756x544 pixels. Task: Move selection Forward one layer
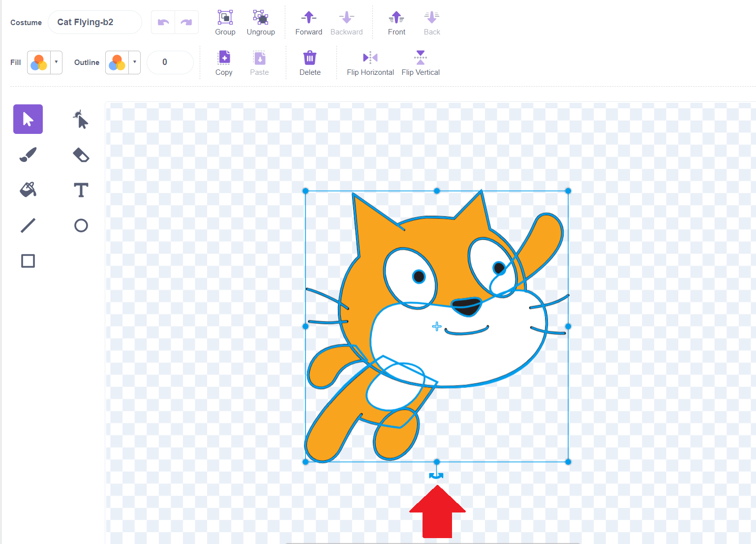pyautogui.click(x=309, y=23)
